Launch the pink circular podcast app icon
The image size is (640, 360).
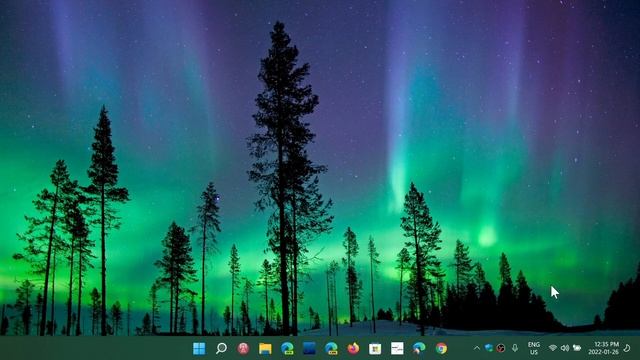pyautogui.click(x=243, y=348)
